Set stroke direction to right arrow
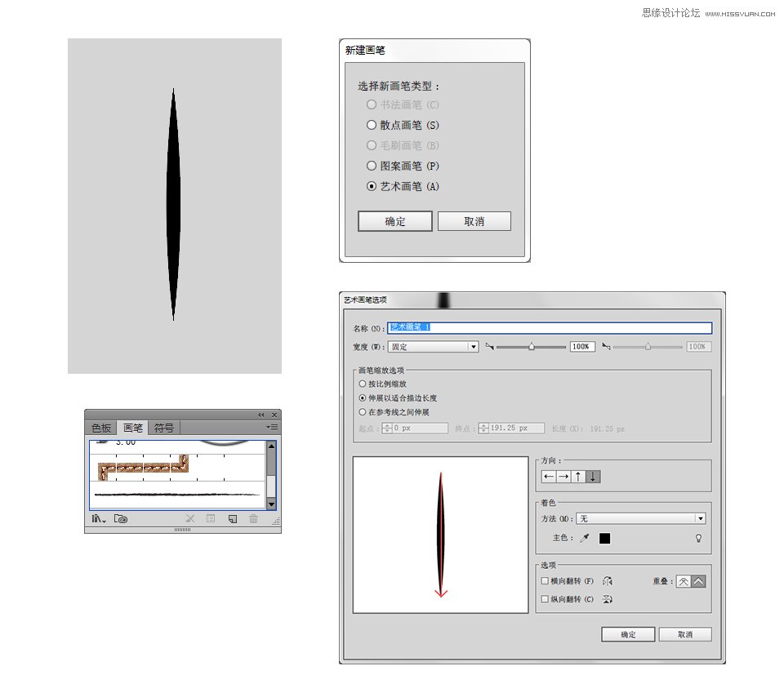784x697 pixels. [x=563, y=477]
